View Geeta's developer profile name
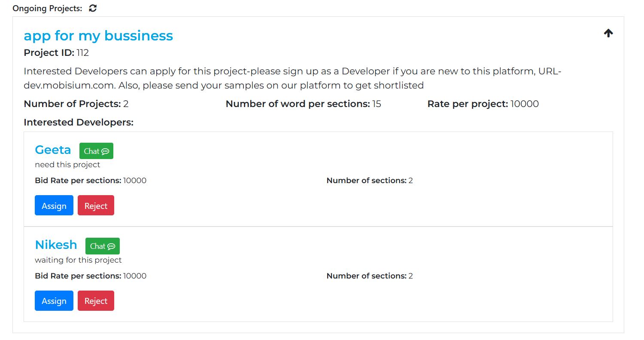Image resolution: width=644 pixels, height=340 pixels. (53, 150)
